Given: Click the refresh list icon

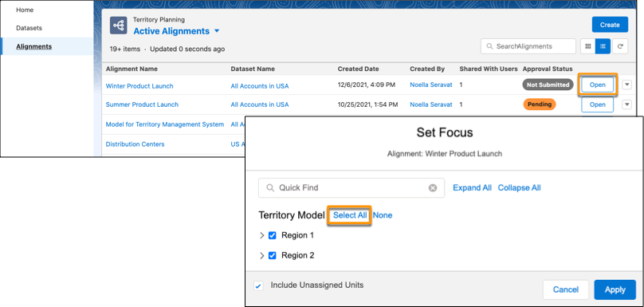Looking at the screenshot, I should coord(620,46).
